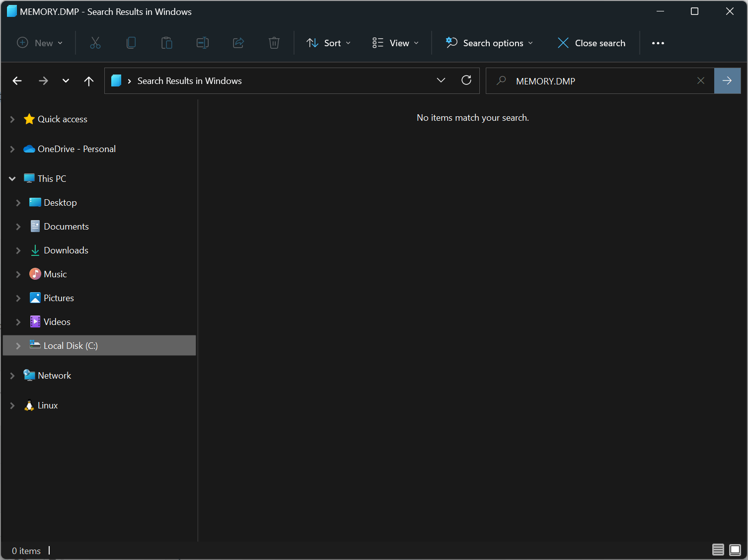The height and width of the screenshot is (560, 748).
Task: Click the magnifier icon in search box
Action: (501, 80)
